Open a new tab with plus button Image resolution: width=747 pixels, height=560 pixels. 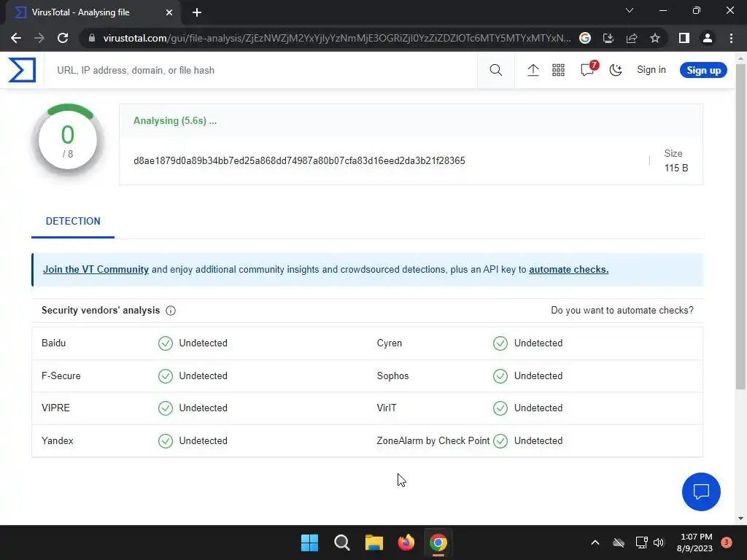(x=197, y=12)
